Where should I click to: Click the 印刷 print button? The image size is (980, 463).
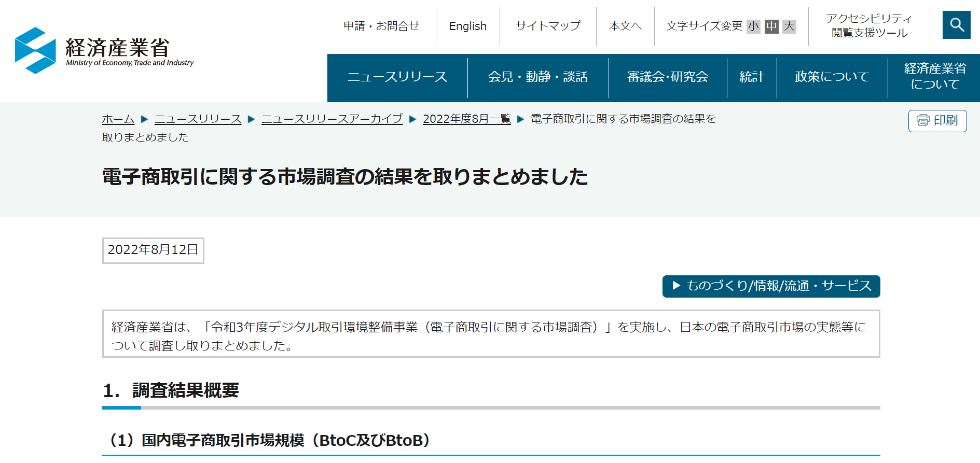coord(937,121)
